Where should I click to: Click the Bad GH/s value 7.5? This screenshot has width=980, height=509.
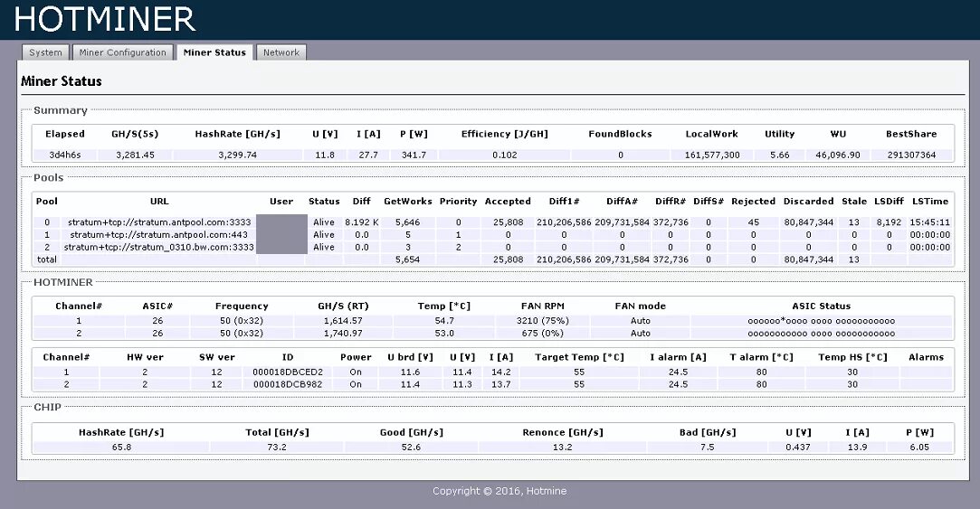(x=708, y=448)
